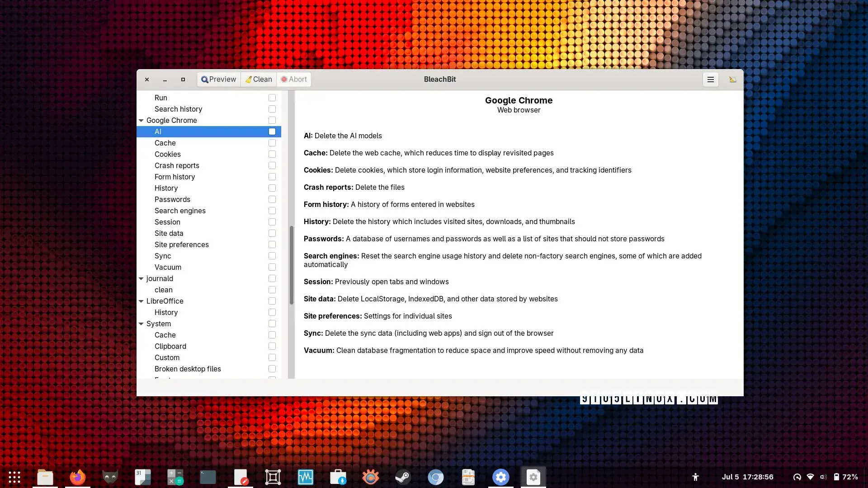Enable the Vacuum checkbox
Viewport: 868px width, 488px height.
click(x=272, y=267)
